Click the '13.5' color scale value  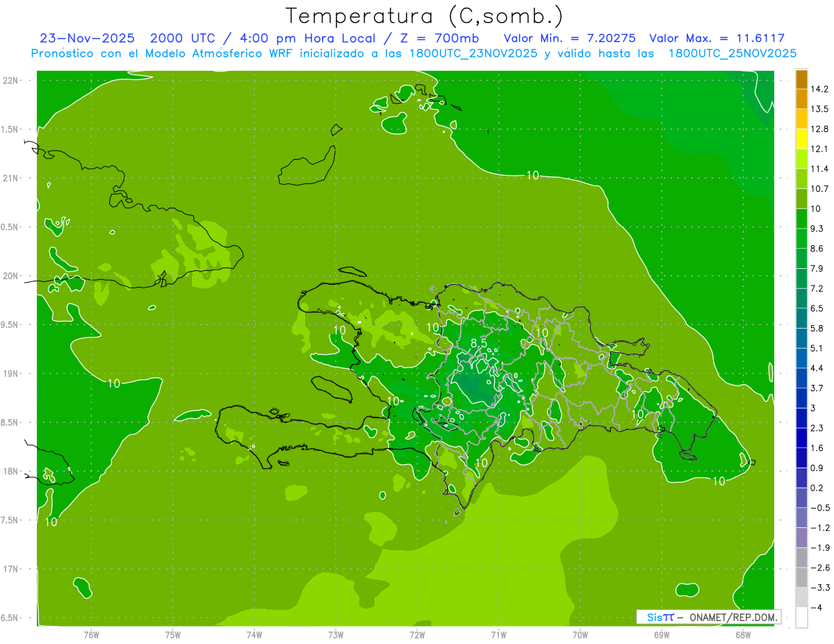click(820, 109)
